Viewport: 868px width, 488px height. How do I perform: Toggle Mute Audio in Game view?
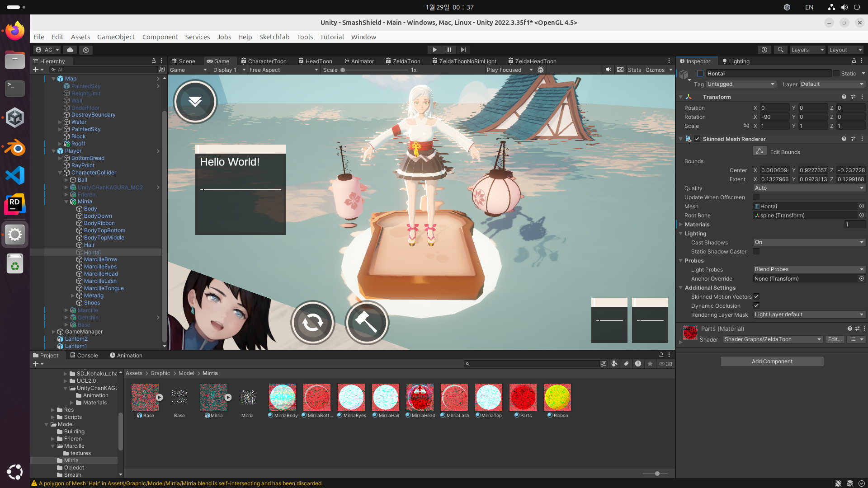(609, 70)
